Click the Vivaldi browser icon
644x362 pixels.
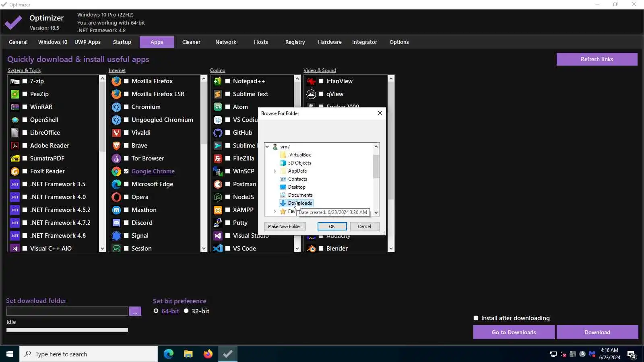pyautogui.click(x=116, y=133)
